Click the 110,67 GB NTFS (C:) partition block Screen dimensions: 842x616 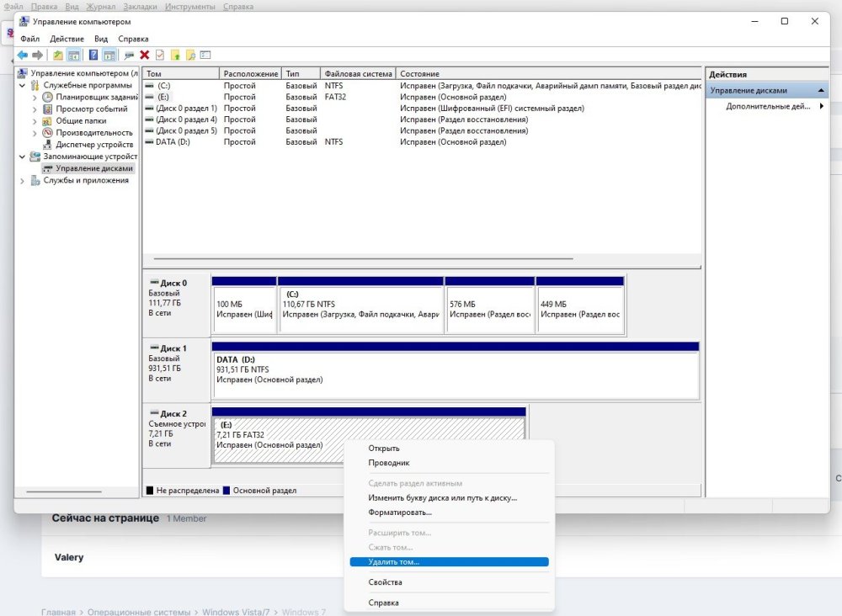click(360, 309)
